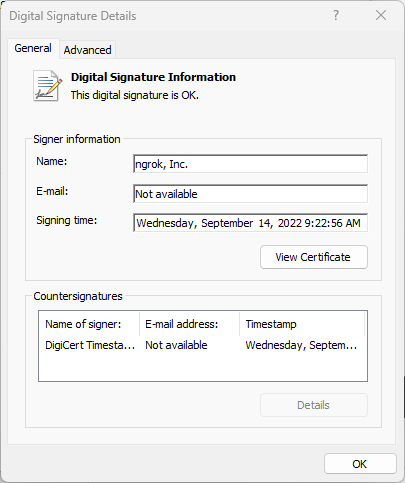The image size is (405, 483).
Task: Click 'This digital signature is OK.' text
Action: click(135, 95)
